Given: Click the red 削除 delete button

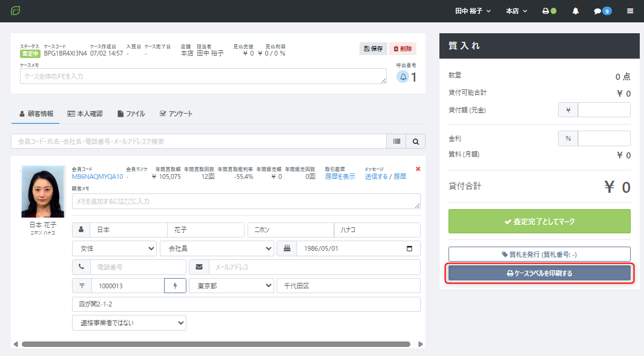Looking at the screenshot, I should 402,48.
